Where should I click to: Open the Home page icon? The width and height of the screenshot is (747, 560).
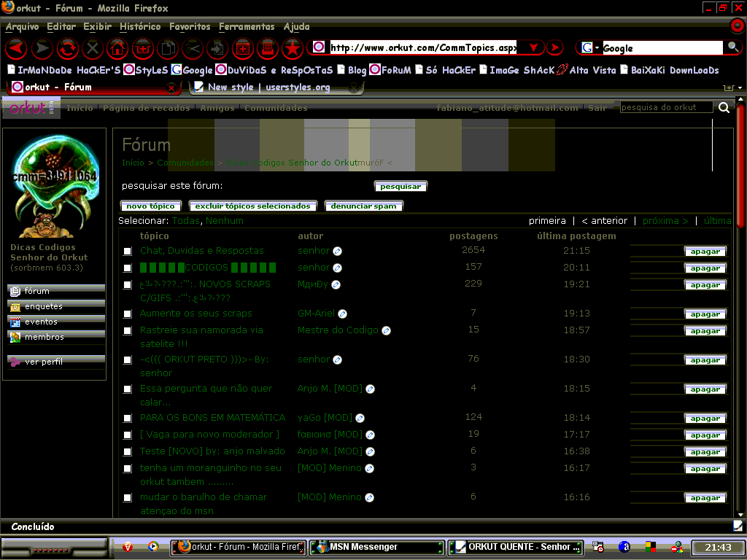[117, 48]
